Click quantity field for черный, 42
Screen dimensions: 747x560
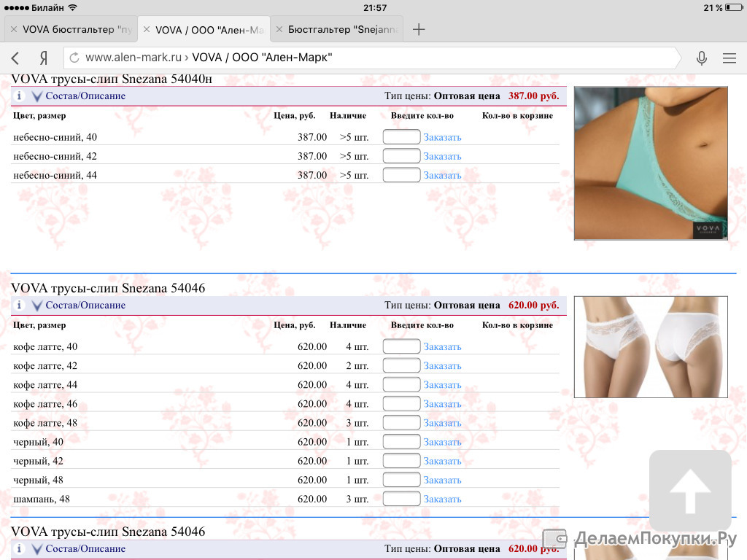[402, 461]
